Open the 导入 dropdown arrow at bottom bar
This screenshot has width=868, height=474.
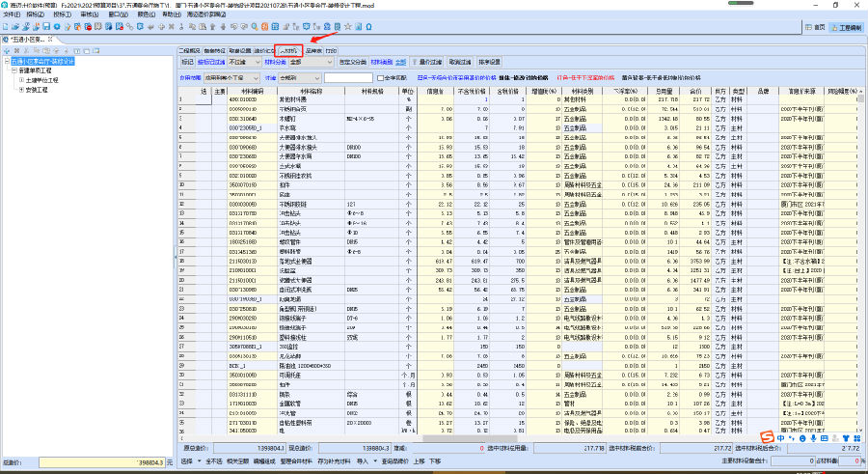[x=375, y=461]
